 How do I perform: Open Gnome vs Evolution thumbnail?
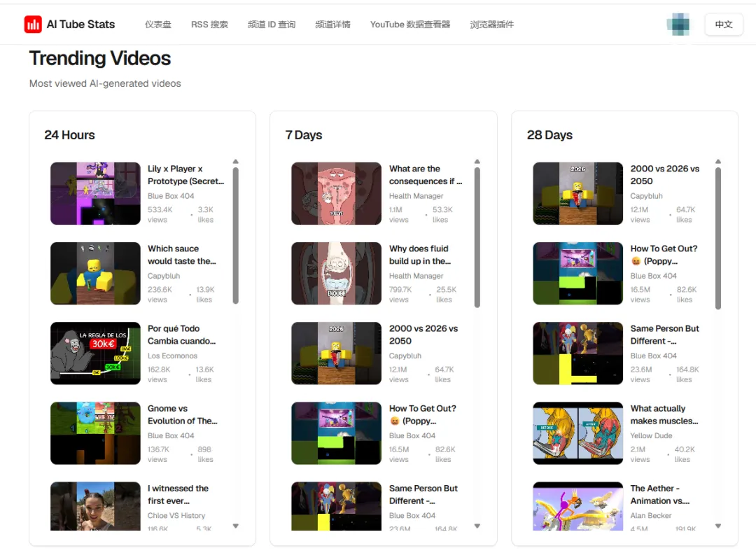tap(95, 433)
